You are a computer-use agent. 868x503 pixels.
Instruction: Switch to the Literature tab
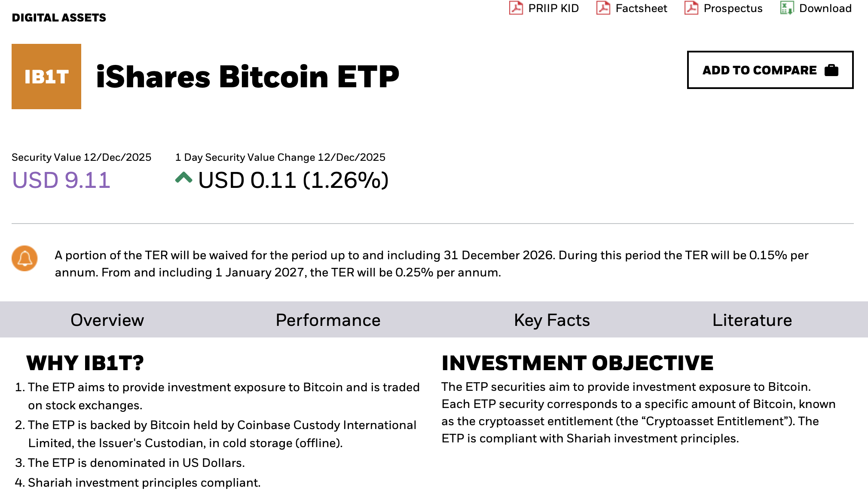(x=752, y=320)
